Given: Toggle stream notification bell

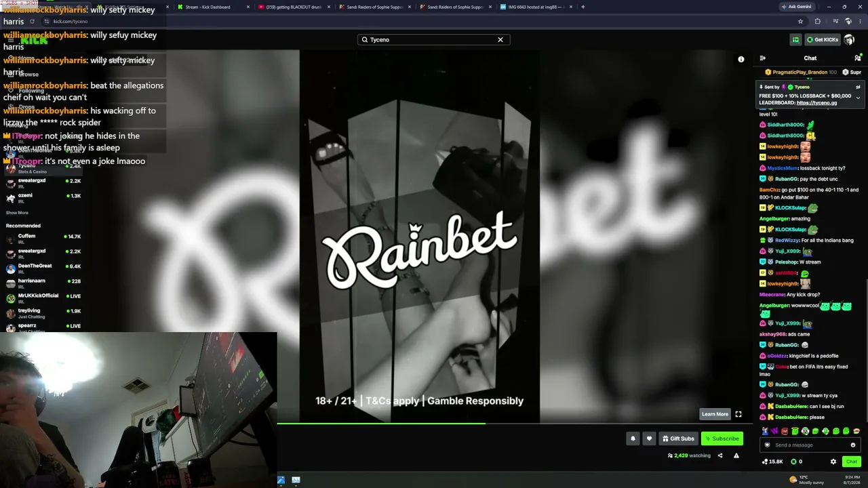Looking at the screenshot, I should 633,439.
